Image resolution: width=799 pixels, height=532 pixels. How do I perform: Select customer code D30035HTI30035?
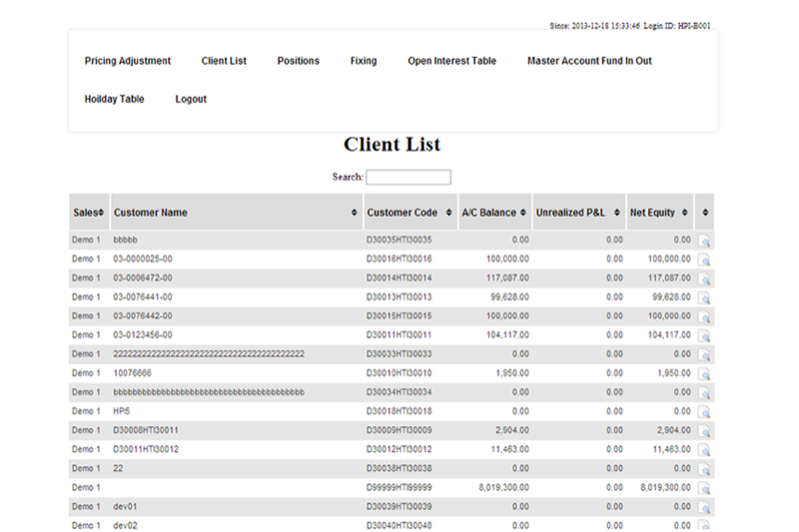(399, 240)
